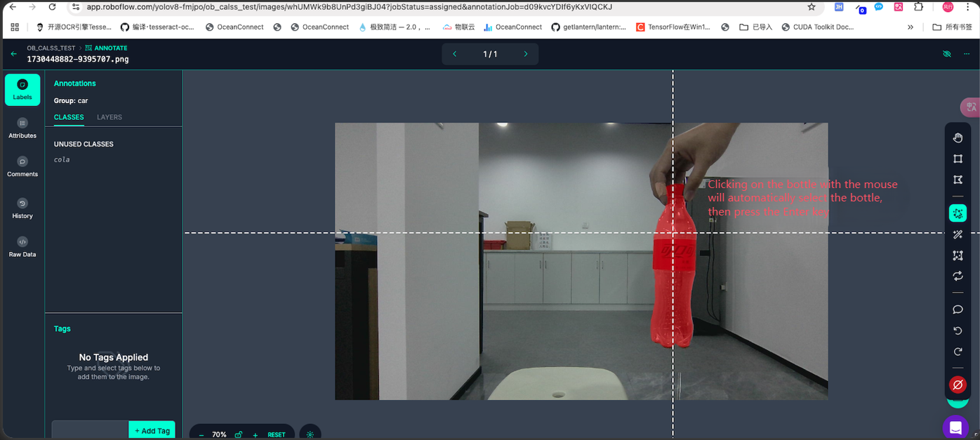
Task: Redo the last undone action
Action: pyautogui.click(x=958, y=352)
